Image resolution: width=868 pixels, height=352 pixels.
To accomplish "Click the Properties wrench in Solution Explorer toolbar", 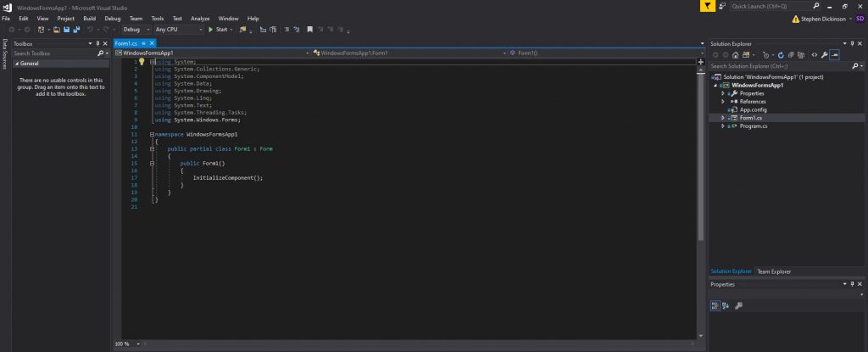I will [824, 55].
